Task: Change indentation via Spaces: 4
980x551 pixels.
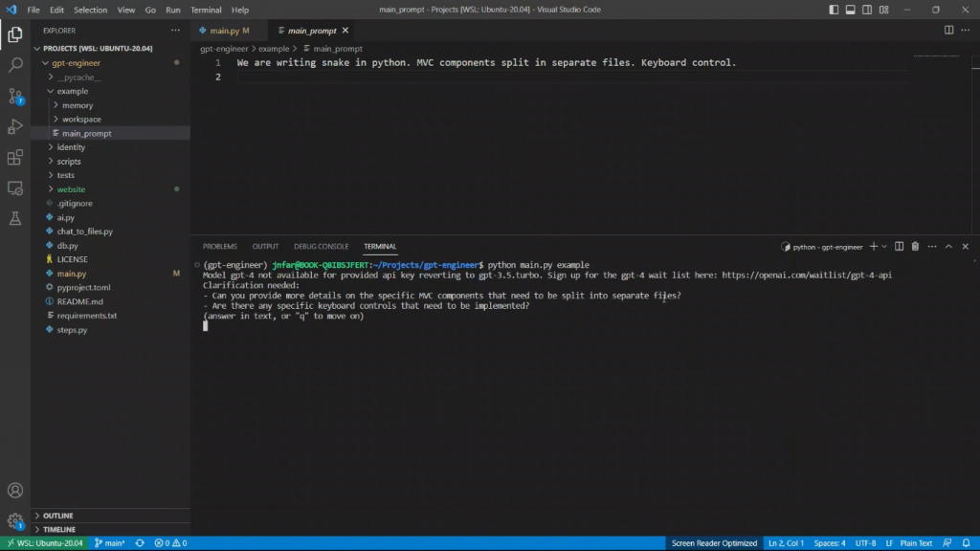Action: tap(830, 543)
